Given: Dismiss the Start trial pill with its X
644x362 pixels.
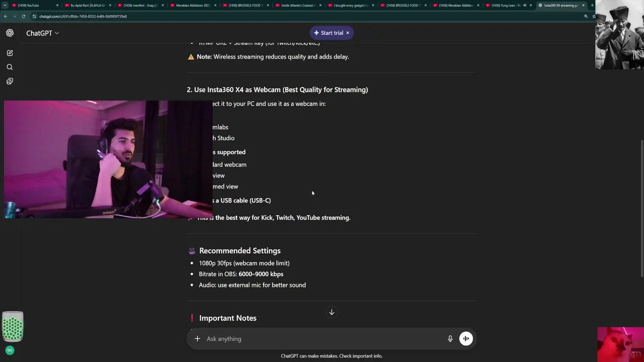Looking at the screenshot, I should click(347, 33).
